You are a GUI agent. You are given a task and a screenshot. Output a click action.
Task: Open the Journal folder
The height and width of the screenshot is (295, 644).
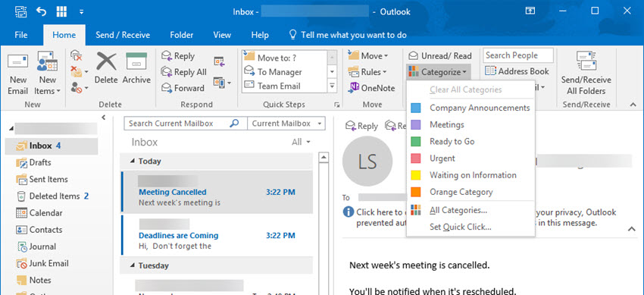pos(36,246)
